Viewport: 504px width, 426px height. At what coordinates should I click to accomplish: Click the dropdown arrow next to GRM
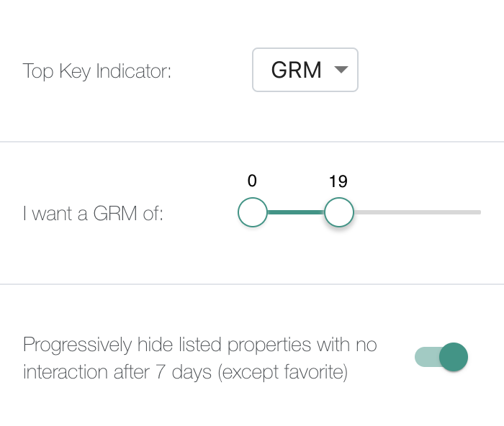(x=341, y=70)
